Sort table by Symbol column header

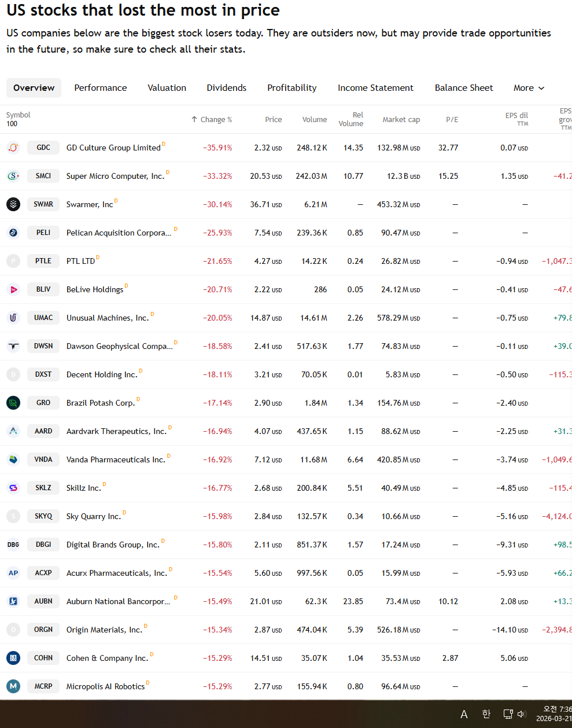(19, 115)
